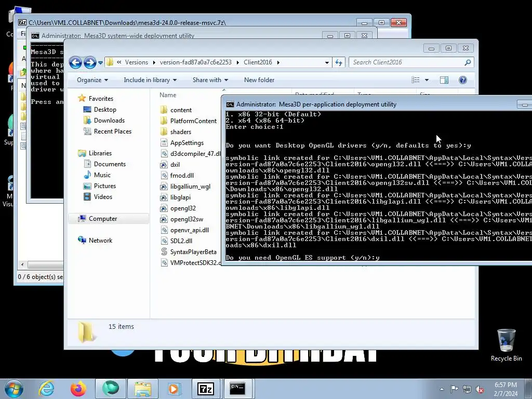Screen dimensions: 532x399
Task: Expand the Versions breadcrumb arrow
Action: click(x=154, y=62)
